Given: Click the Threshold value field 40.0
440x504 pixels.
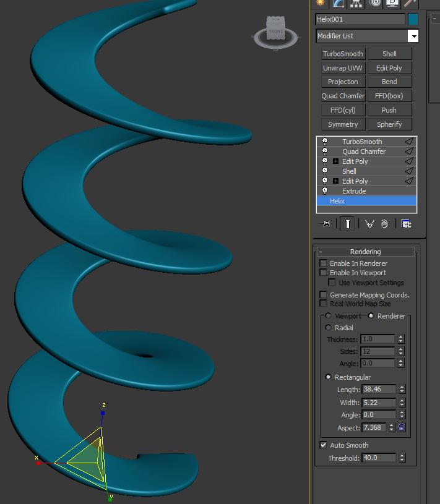Looking at the screenshot, I should tap(379, 458).
